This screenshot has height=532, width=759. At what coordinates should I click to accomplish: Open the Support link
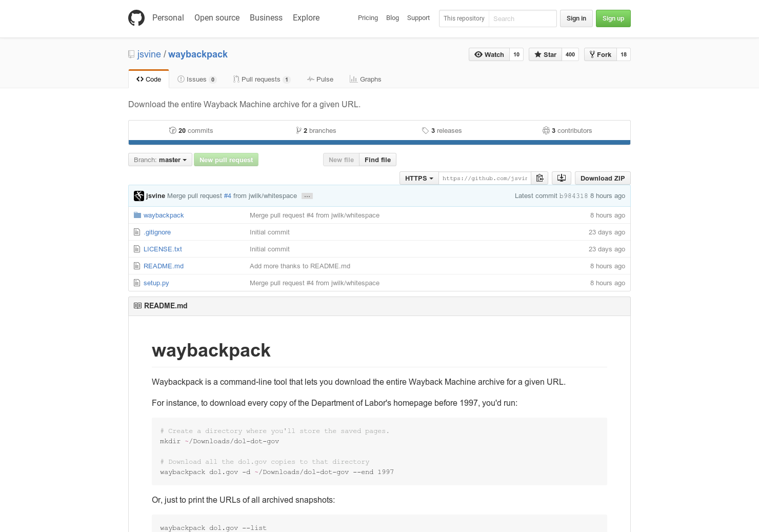coord(418,18)
